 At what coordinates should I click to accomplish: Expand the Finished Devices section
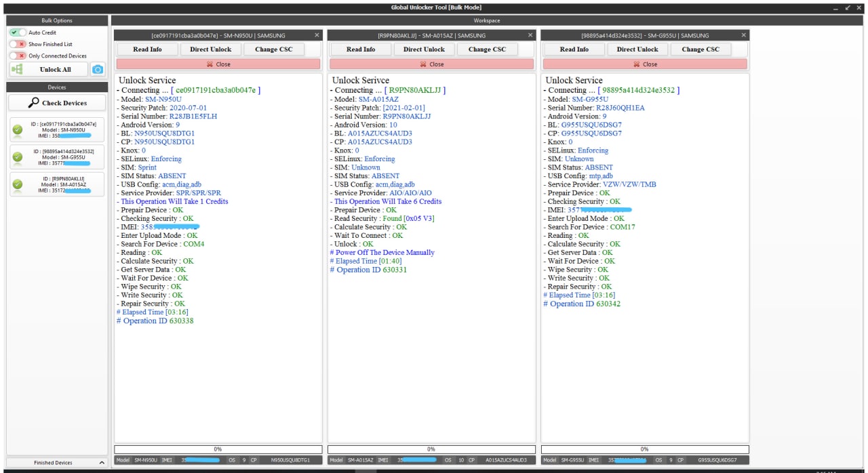[57, 463]
